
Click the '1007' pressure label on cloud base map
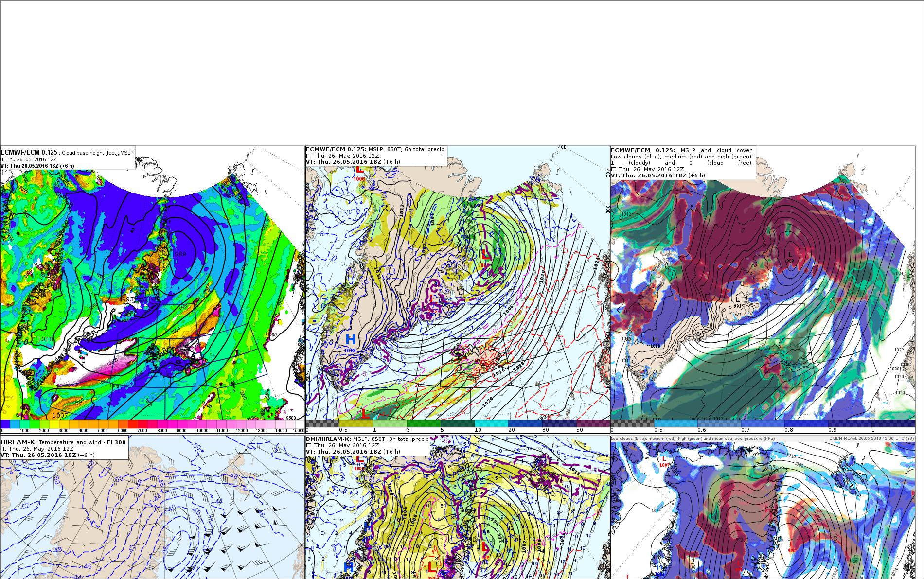click(x=60, y=415)
